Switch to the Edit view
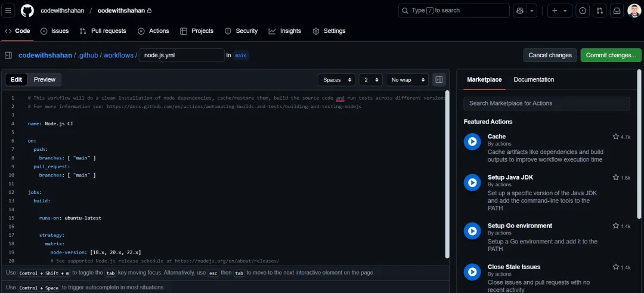Viewport: 644px width, 293px height. [16, 80]
